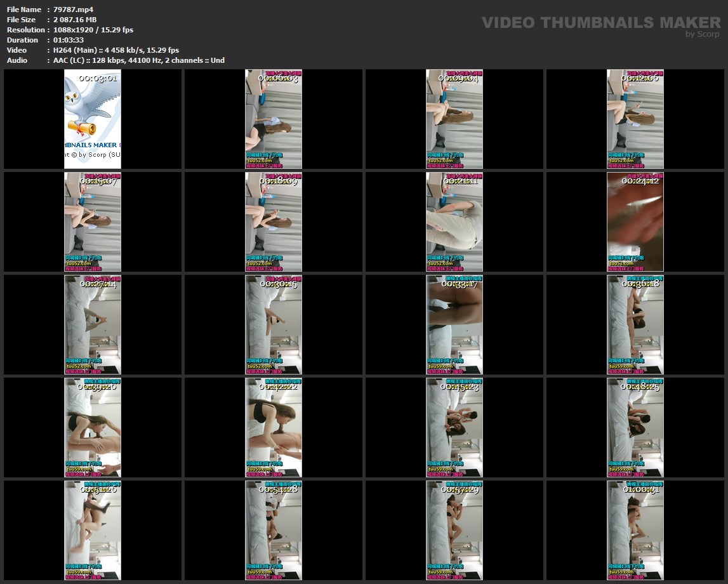Select the thumbnail stamped 00:06:03

click(274, 119)
